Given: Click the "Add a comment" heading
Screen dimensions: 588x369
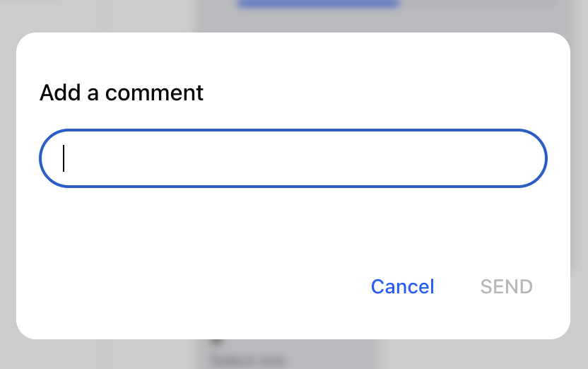Looking at the screenshot, I should pyautogui.click(x=122, y=93).
